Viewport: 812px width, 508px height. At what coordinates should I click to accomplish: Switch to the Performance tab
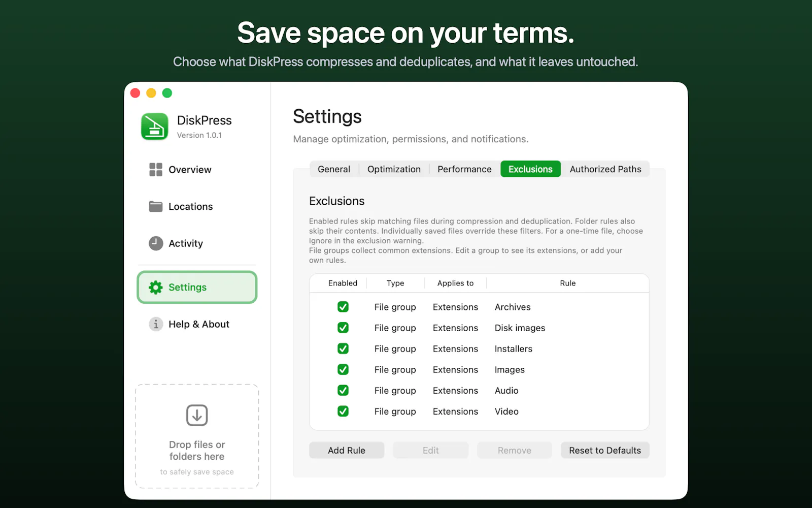[464, 169]
